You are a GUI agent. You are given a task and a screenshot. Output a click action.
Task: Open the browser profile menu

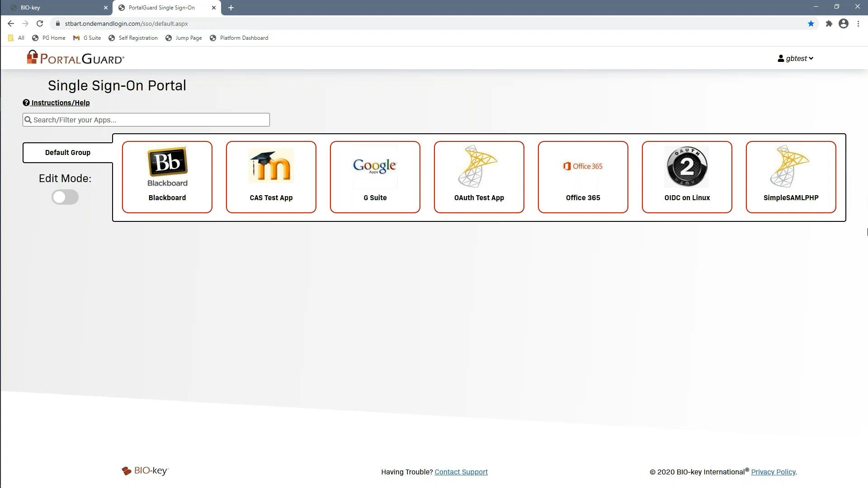pos(843,23)
